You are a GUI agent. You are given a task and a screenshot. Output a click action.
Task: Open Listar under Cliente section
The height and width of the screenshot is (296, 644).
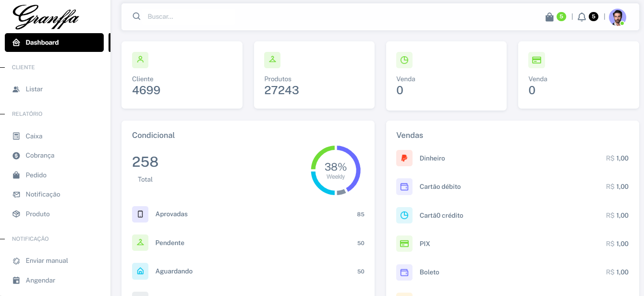click(x=34, y=89)
